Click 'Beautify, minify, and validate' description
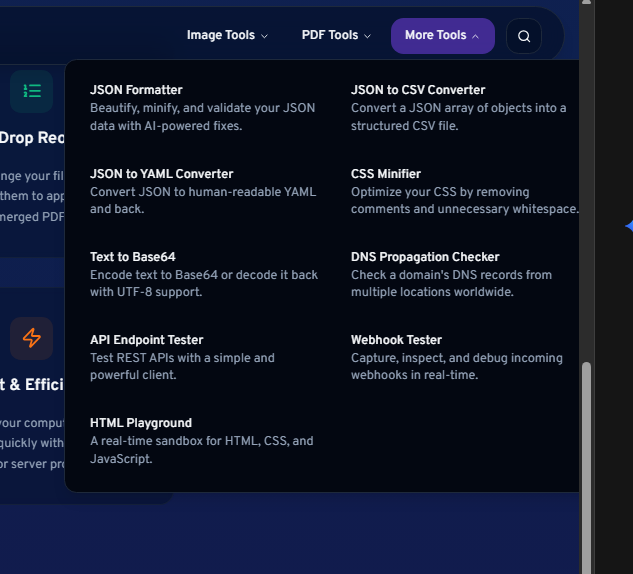Image resolution: width=633 pixels, height=574 pixels. pyautogui.click(x=203, y=117)
